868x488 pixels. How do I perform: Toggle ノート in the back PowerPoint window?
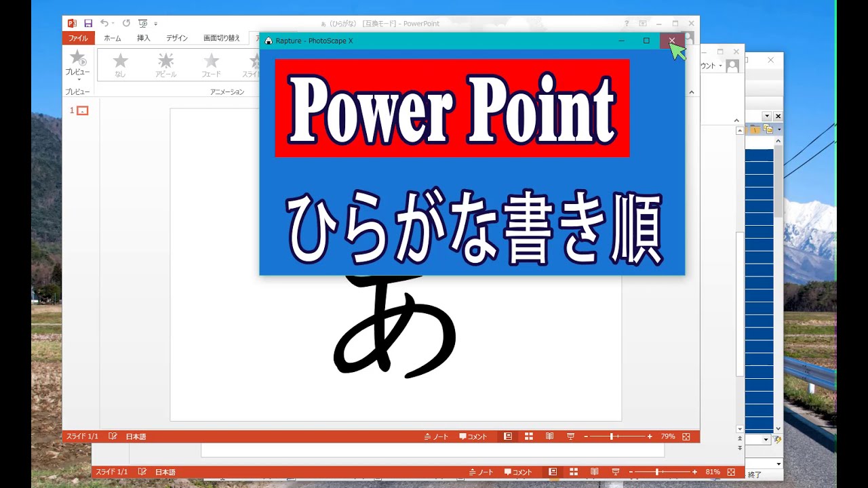[x=481, y=472]
